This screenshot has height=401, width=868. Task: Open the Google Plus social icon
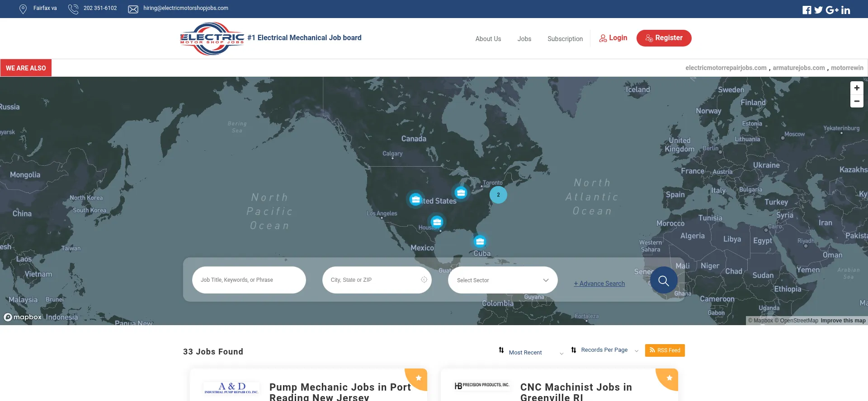click(832, 10)
